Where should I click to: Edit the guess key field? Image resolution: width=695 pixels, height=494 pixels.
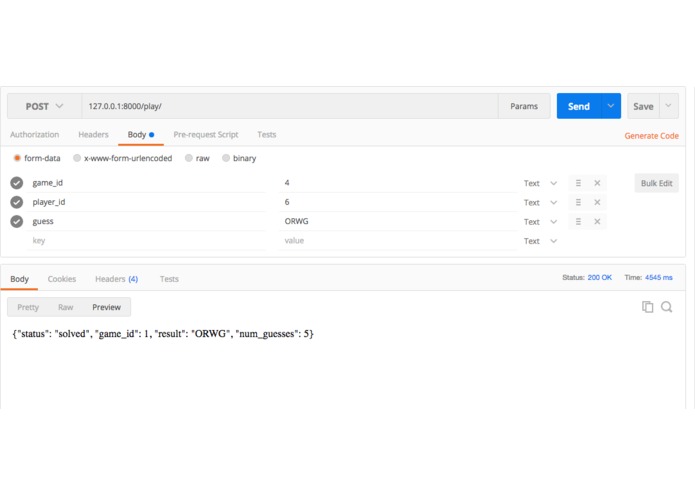(x=147, y=221)
